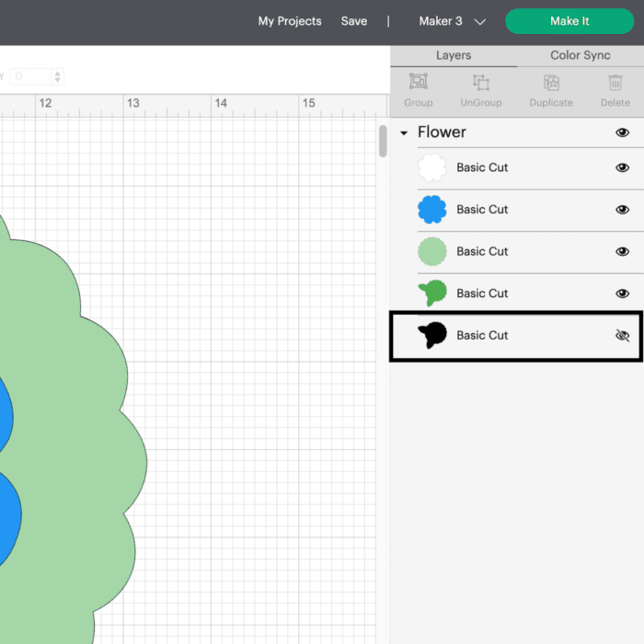Select the black shape layer thumbnail
Viewport: 644px width, 644px height.
(432, 335)
